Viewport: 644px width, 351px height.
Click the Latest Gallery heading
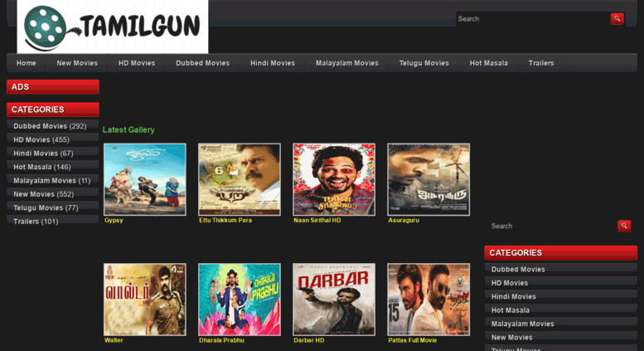(x=128, y=130)
